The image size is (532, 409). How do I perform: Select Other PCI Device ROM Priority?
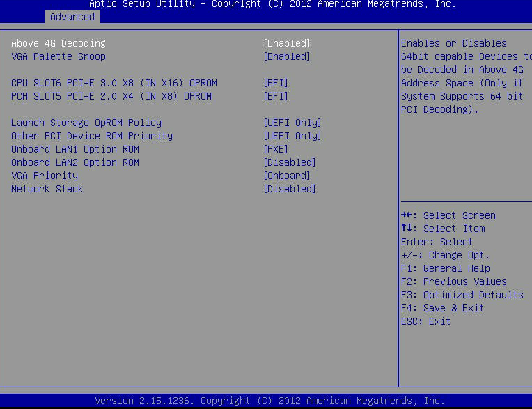(92, 136)
